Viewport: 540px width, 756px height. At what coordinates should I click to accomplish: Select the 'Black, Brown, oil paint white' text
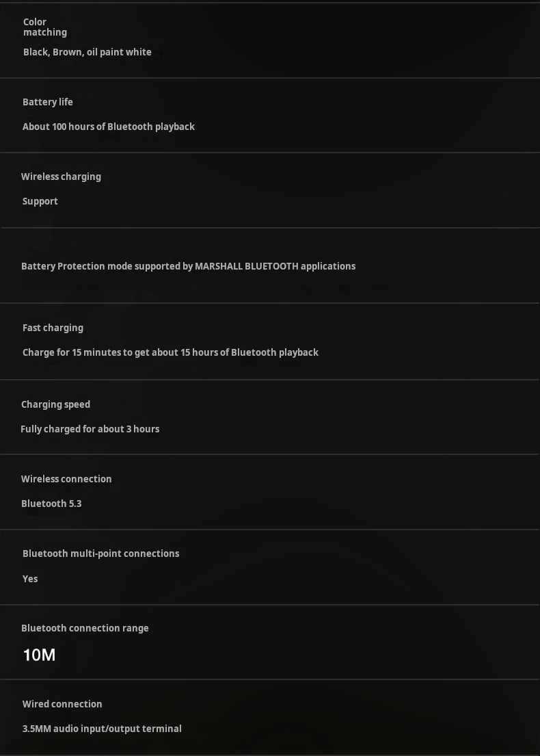pyautogui.click(x=87, y=52)
